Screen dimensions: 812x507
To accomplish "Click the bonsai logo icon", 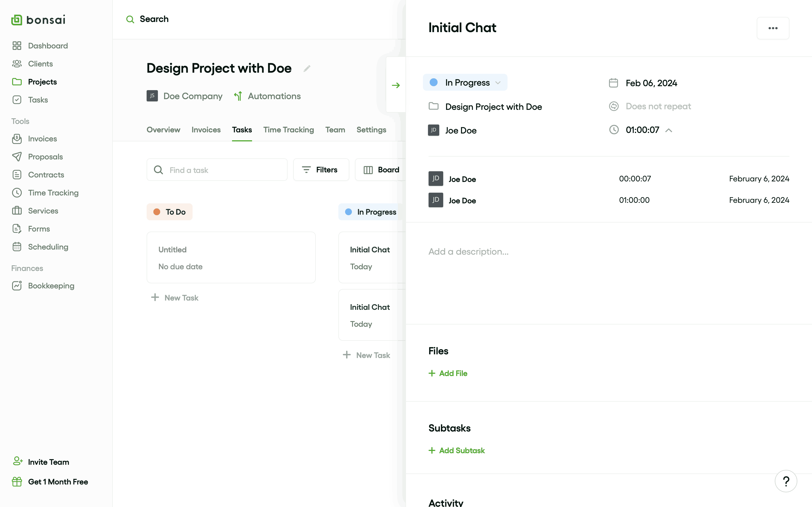I will [x=16, y=20].
